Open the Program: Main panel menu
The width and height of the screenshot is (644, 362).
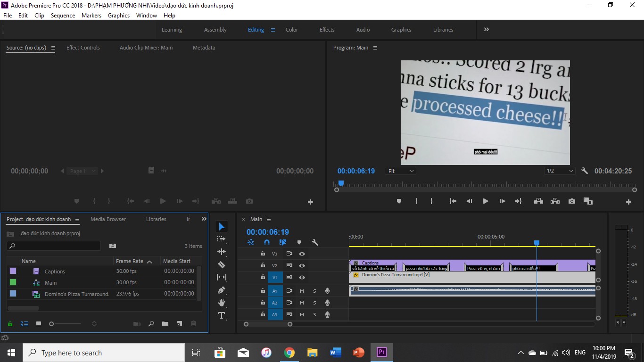[375, 48]
